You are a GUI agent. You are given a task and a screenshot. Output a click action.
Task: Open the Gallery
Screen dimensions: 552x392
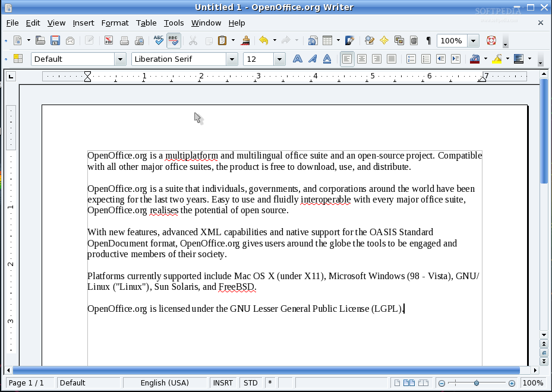(398, 40)
